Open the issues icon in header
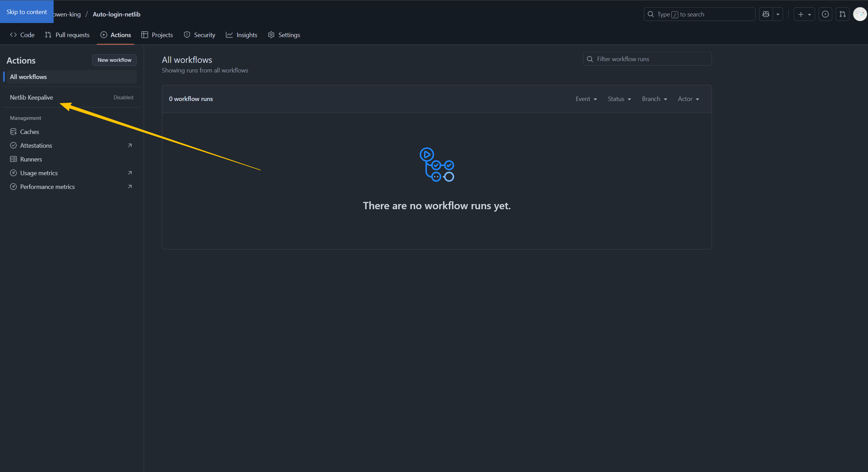Screen dimensions: 868x472 coord(825,14)
